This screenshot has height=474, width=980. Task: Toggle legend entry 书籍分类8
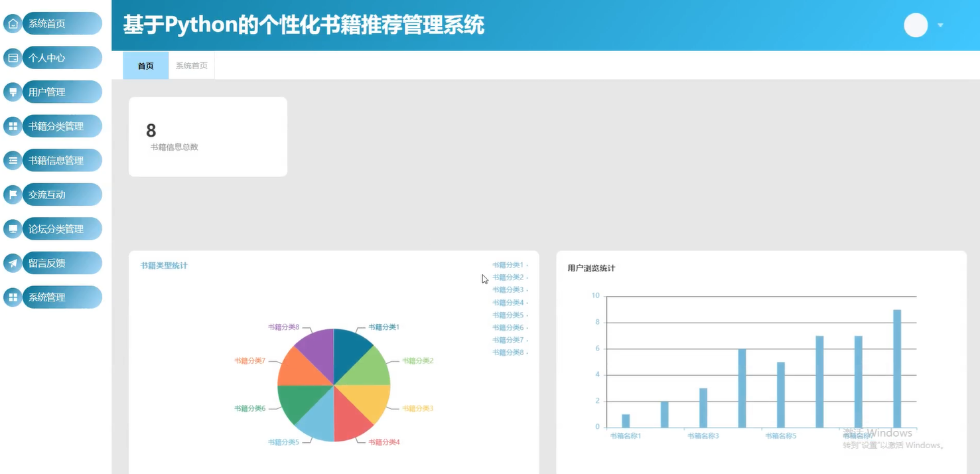tap(510, 353)
